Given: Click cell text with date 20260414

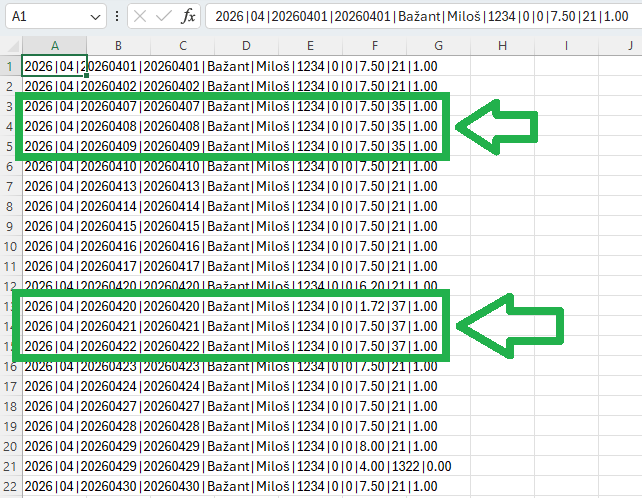Looking at the screenshot, I should click(231, 206).
